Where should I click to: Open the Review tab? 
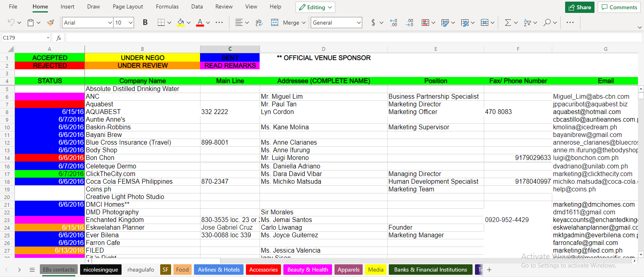(x=224, y=7)
